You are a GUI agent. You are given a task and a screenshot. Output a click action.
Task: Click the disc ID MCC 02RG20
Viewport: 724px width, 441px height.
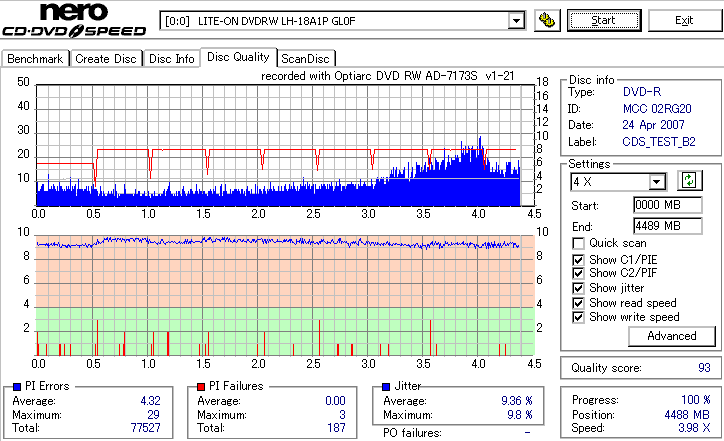[657, 109]
